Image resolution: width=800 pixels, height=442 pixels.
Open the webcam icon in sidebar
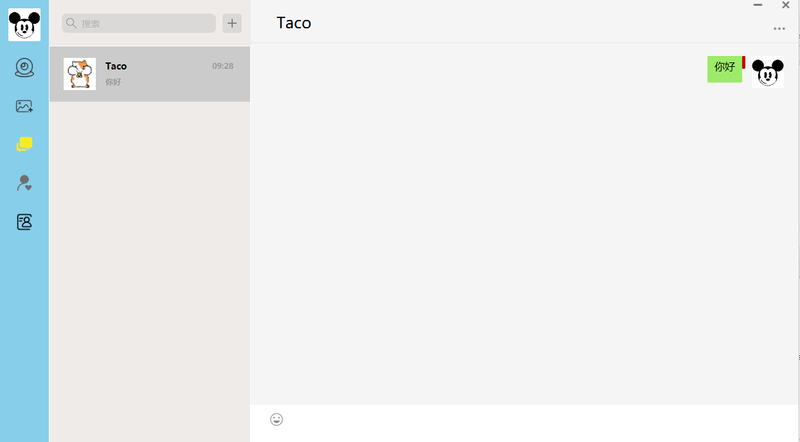coord(24,68)
